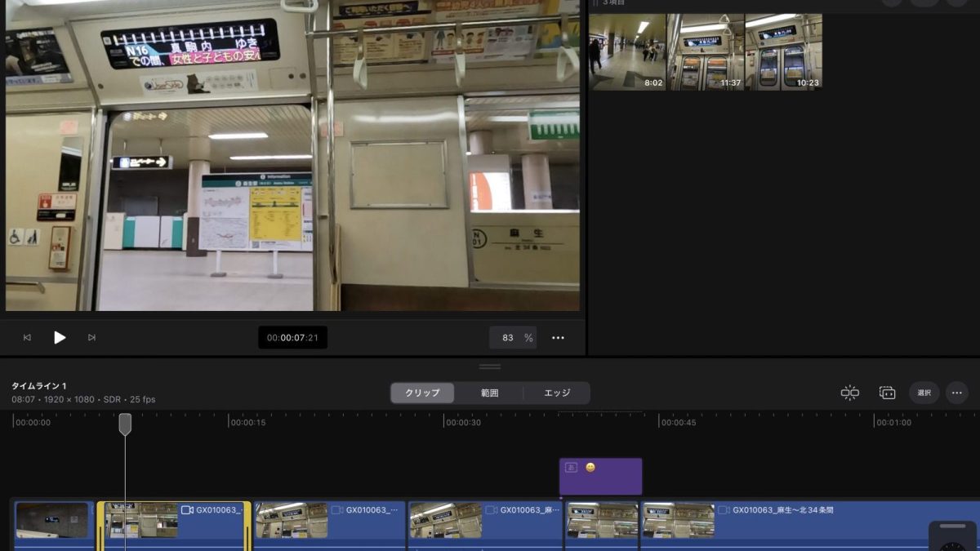Click the playhead handle on ruler
This screenshot has width=980, height=551.
(x=125, y=424)
